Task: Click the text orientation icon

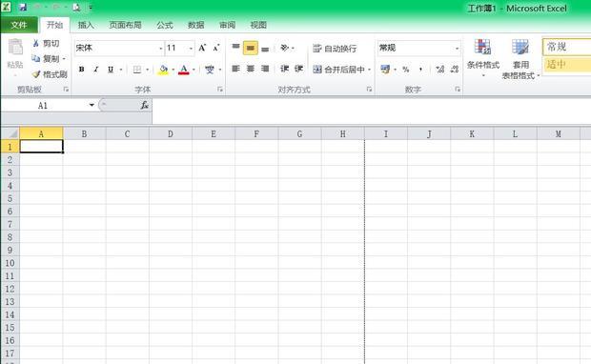Action: (285, 48)
